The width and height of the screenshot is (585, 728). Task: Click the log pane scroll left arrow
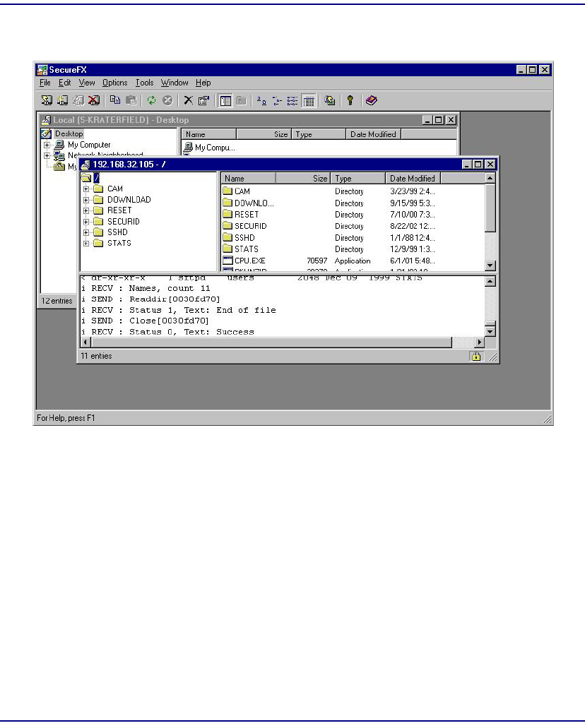coord(86,342)
